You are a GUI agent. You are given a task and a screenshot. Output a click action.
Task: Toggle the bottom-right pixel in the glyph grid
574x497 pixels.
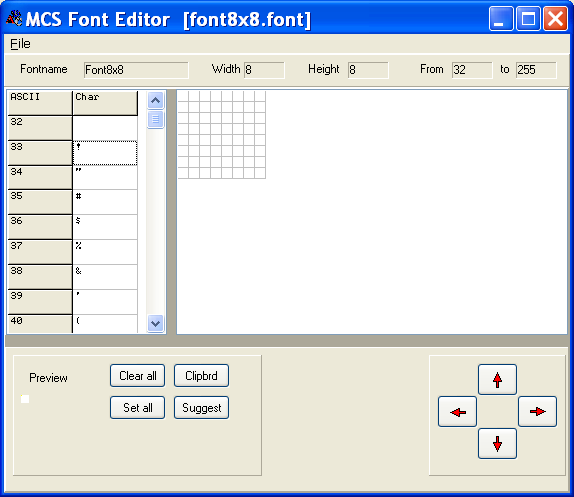(260, 173)
